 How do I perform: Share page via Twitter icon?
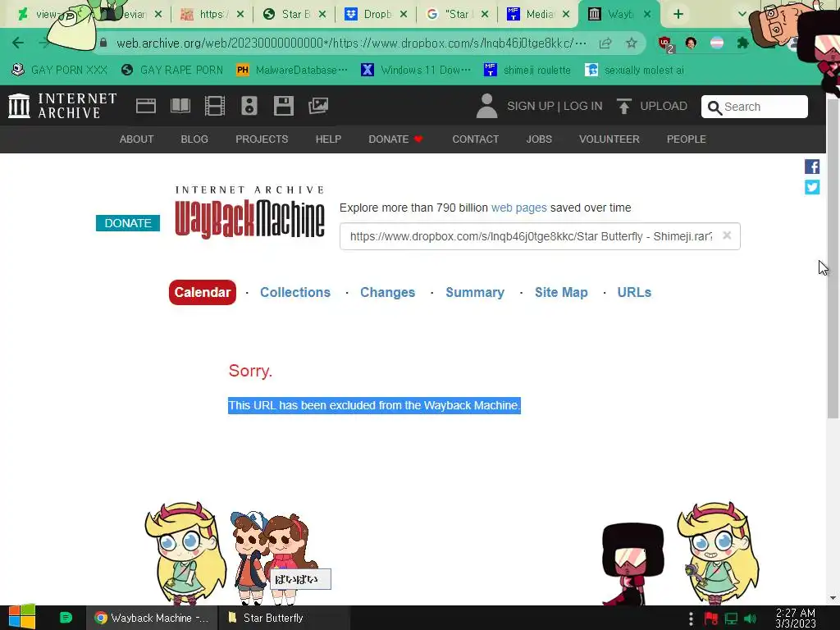(812, 187)
